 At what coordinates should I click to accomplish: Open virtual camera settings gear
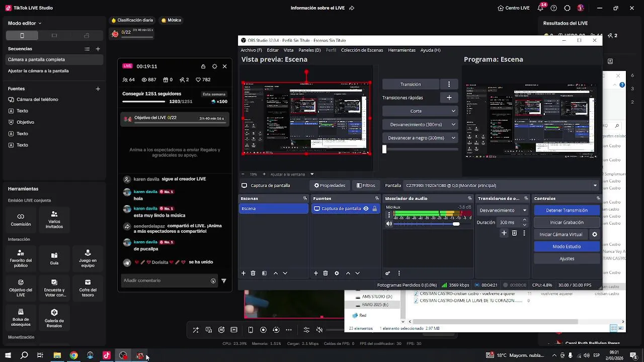(595, 234)
